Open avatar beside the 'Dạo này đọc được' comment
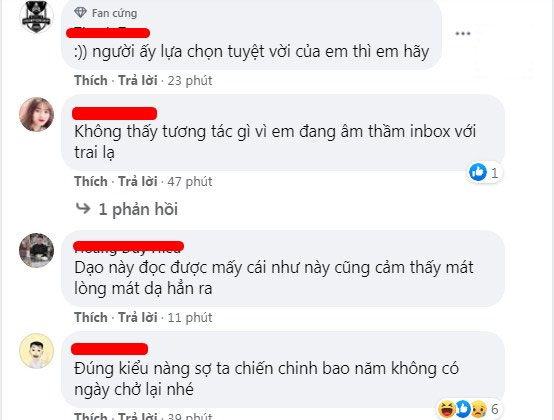Screen dimensions: 554x420 [36, 250]
